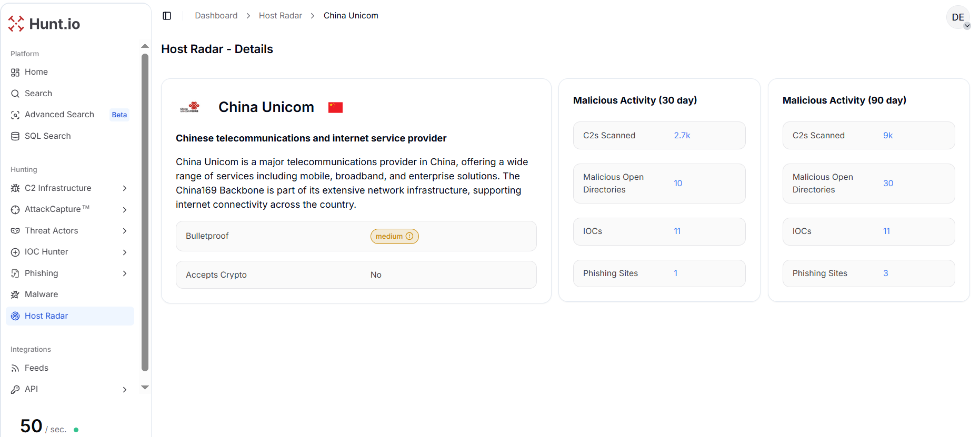Expand the Threat Actors submenu chevron
Screen dimensions: 980x437
click(x=125, y=231)
